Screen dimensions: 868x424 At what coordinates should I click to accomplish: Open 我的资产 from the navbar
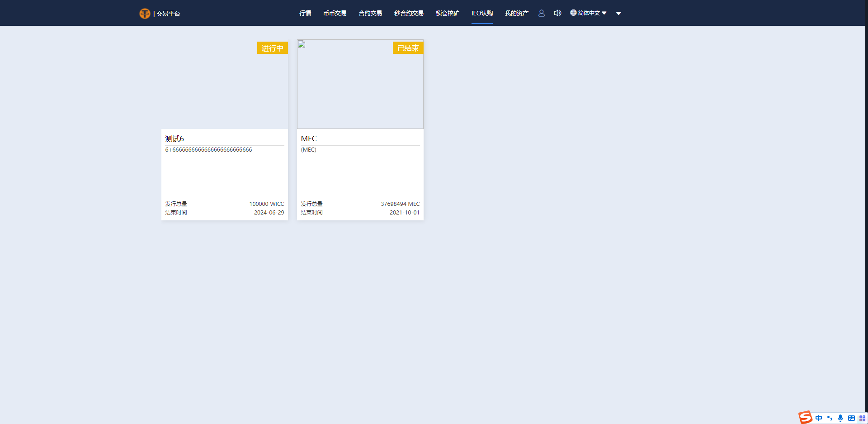tap(516, 13)
